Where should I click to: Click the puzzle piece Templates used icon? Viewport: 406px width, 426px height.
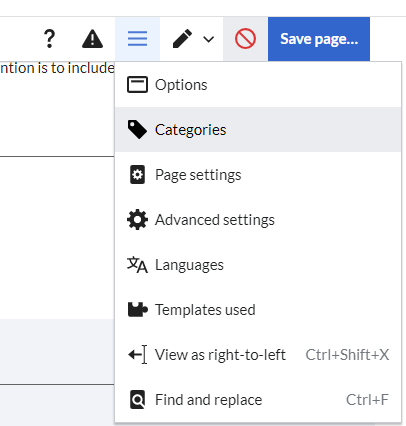pyautogui.click(x=137, y=309)
